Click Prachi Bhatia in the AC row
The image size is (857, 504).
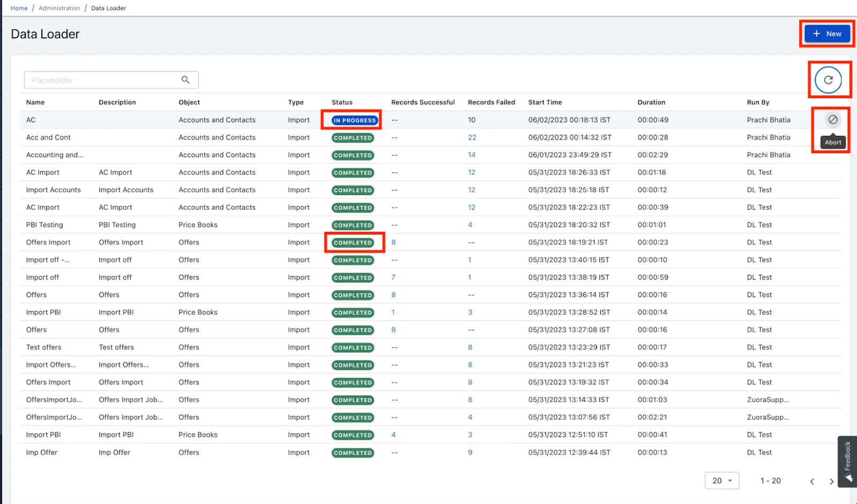coord(769,119)
